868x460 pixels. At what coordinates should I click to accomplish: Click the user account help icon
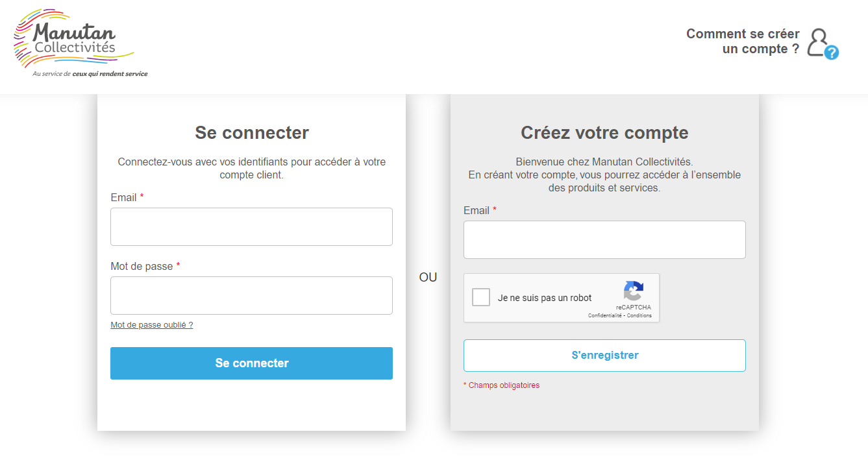coord(822,43)
